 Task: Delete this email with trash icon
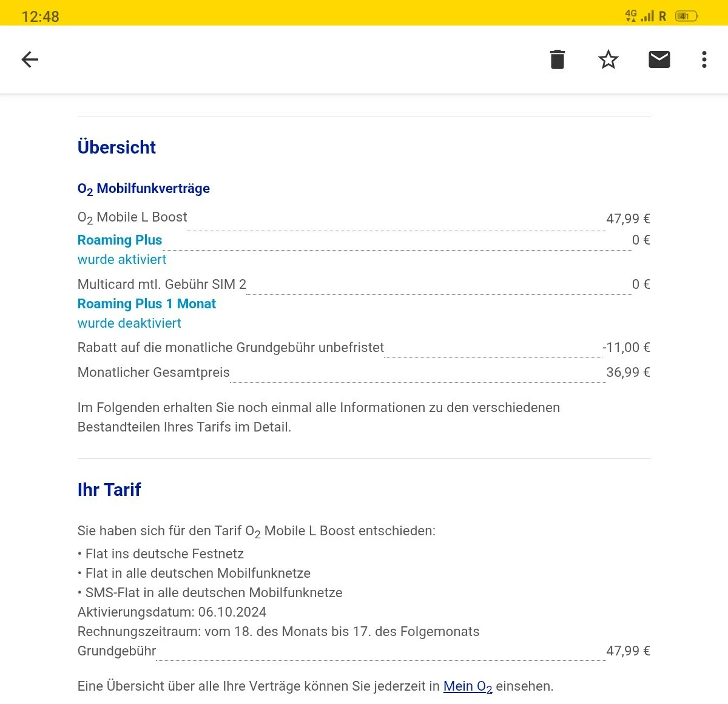point(557,59)
